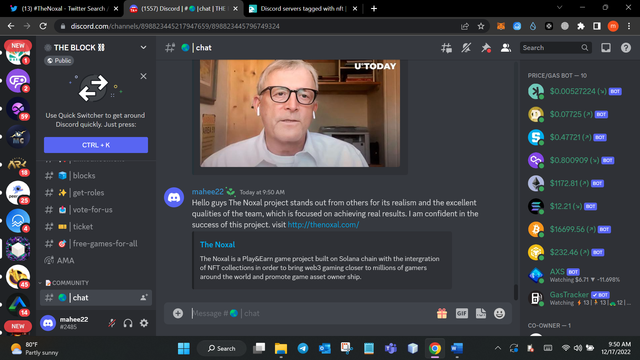640x360 pixels.
Task: Bookmark this page with star icon
Action: tap(481, 26)
